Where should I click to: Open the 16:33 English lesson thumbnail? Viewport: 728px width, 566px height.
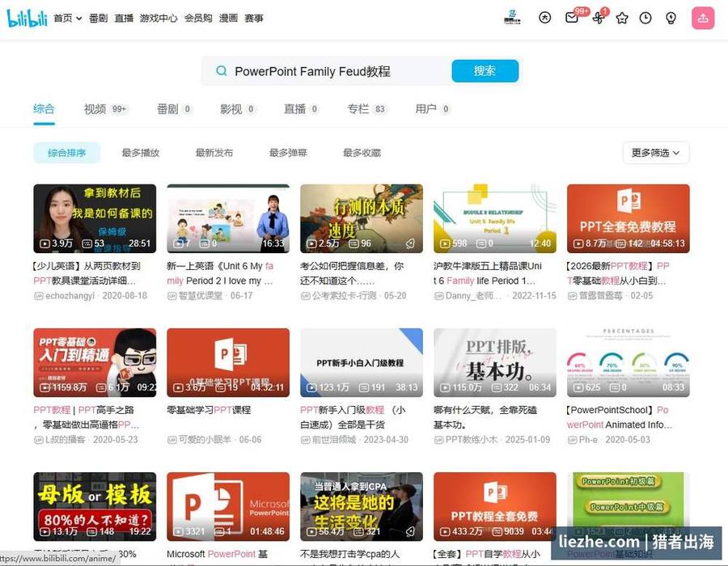pos(228,218)
